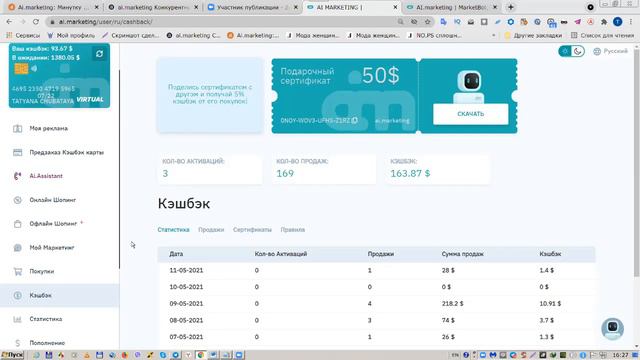Click the profile avatar T icon
Image resolution: width=640 pixels, height=360 pixels.
(618, 22)
